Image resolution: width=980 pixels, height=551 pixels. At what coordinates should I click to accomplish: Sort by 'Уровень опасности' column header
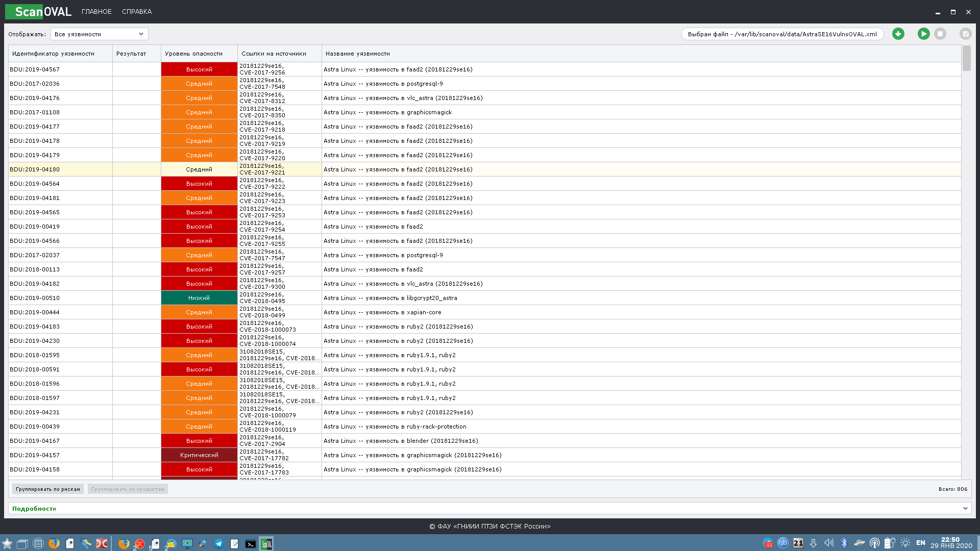[x=199, y=54]
